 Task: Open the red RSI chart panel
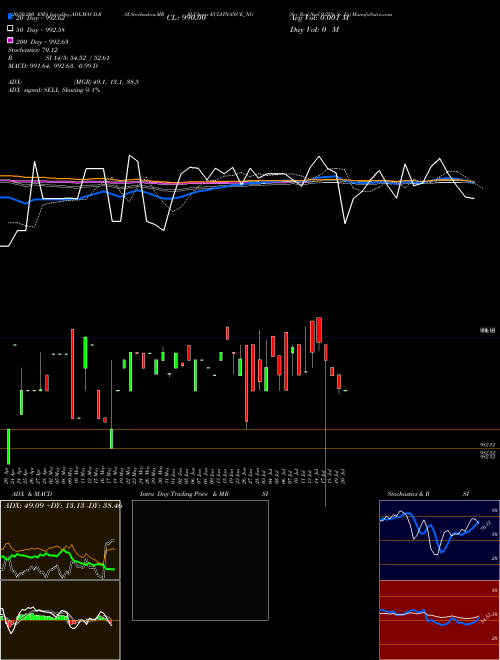click(x=439, y=620)
